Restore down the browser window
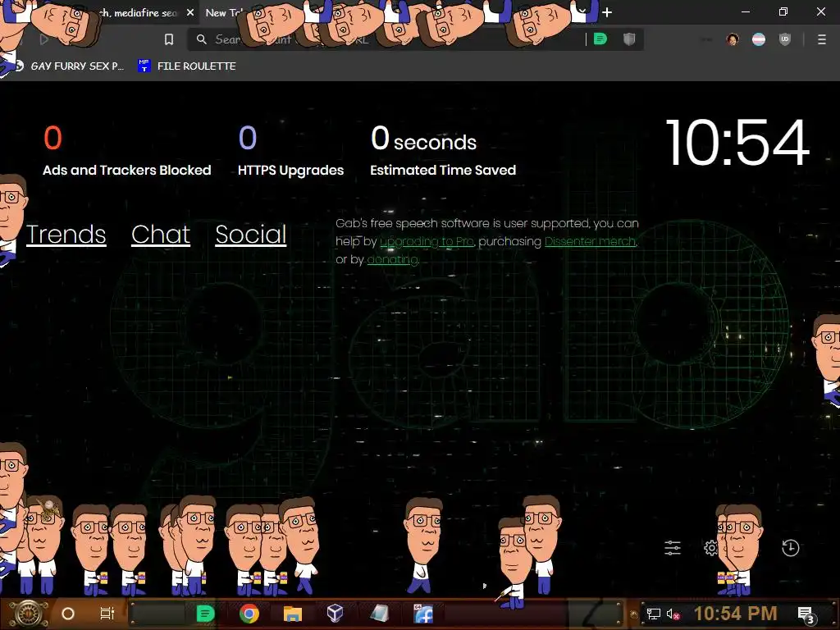Viewport: 840px width, 630px height. 783,11
